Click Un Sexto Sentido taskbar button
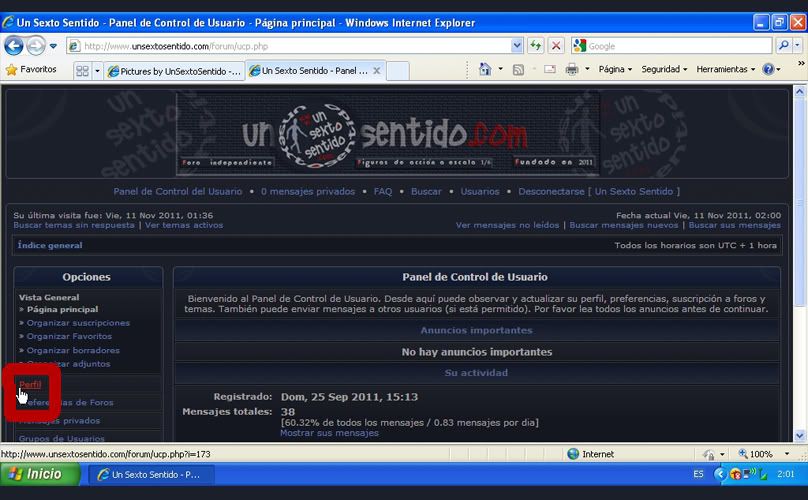The width and height of the screenshot is (808, 500). (151, 474)
